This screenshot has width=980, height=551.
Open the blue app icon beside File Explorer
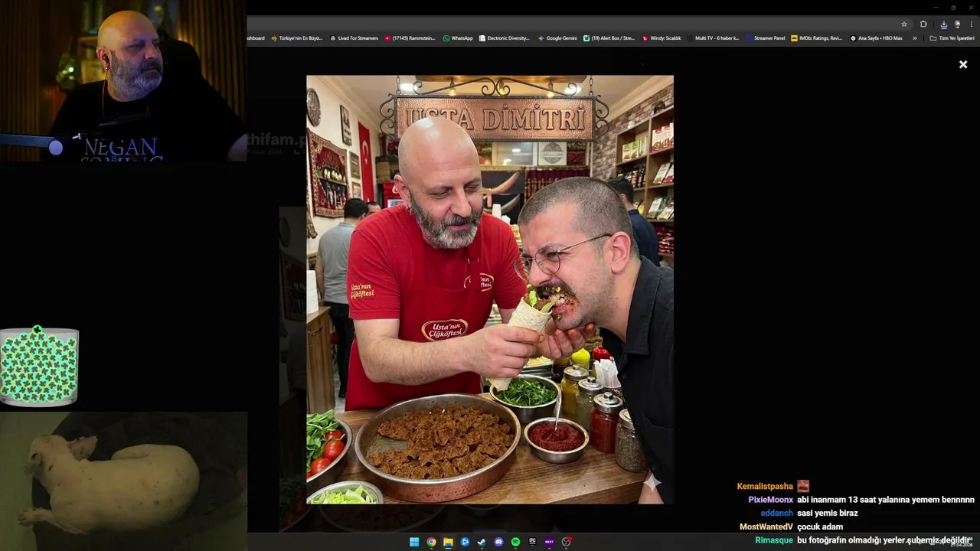click(x=465, y=542)
